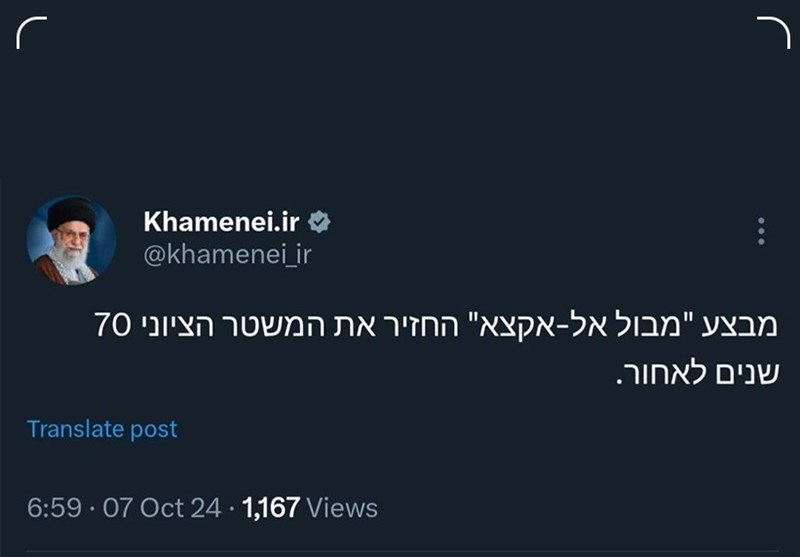Click the Translate post link
Viewport: 800px width, 557px height.
click(102, 429)
